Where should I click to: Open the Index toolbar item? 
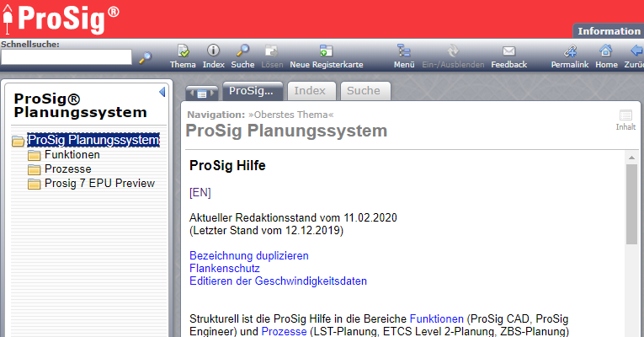214,56
